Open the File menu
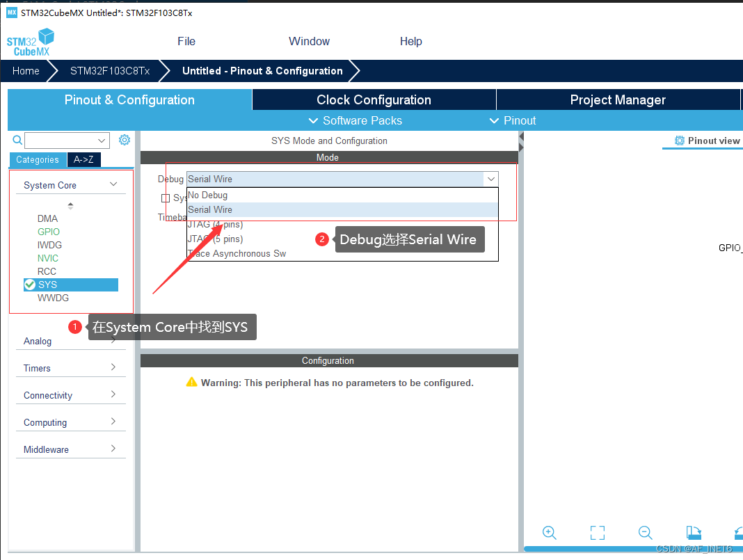Screen dimensions: 743x560 click(186, 41)
